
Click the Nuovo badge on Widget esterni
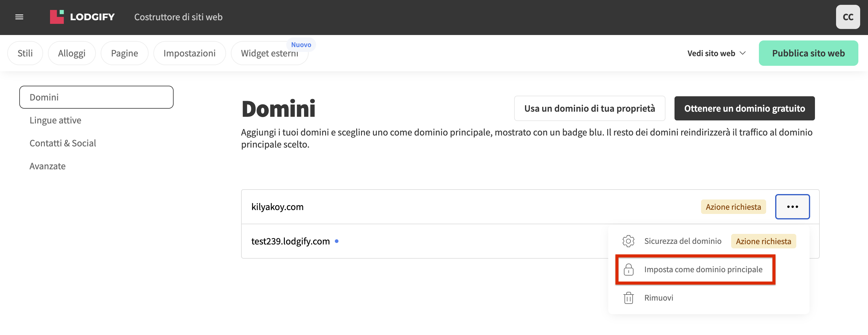click(301, 45)
